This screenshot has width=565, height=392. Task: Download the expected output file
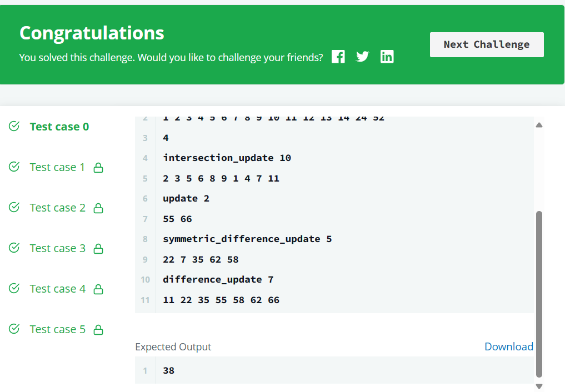tap(508, 346)
